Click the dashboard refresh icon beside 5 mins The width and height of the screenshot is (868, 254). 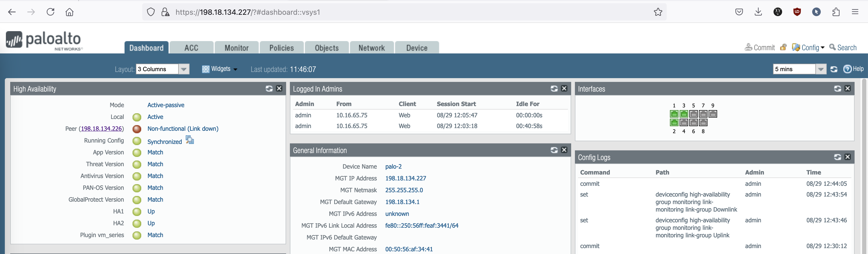click(x=834, y=69)
